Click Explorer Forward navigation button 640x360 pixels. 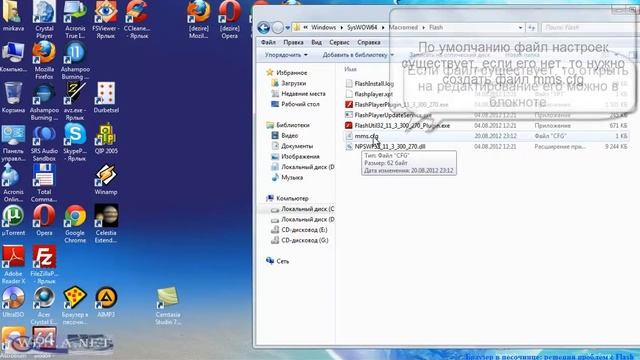coord(278,27)
